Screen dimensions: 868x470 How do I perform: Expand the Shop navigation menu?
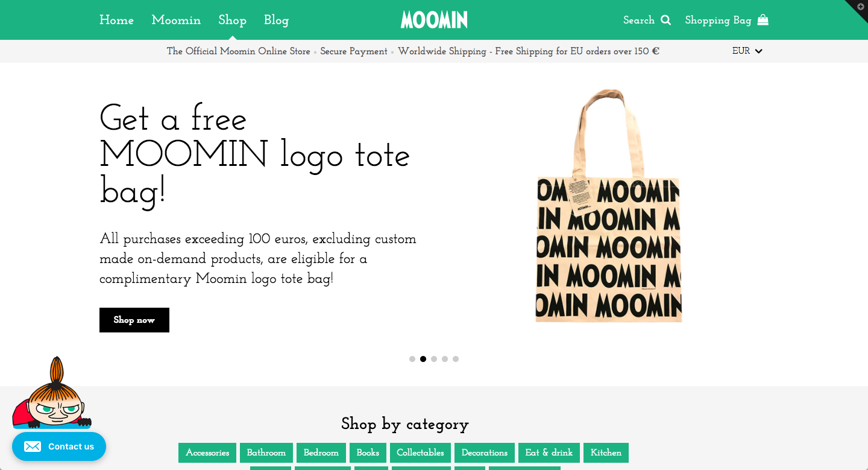pos(232,20)
